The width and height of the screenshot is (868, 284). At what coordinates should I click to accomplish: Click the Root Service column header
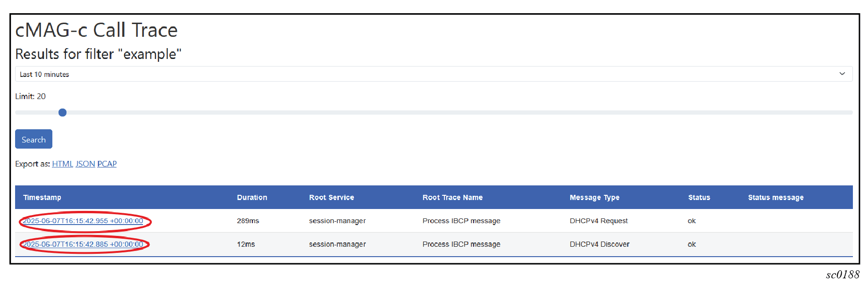tap(331, 198)
